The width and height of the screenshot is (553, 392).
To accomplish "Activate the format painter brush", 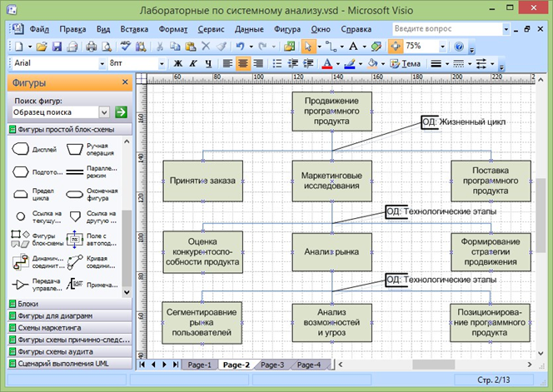I will coord(222,46).
